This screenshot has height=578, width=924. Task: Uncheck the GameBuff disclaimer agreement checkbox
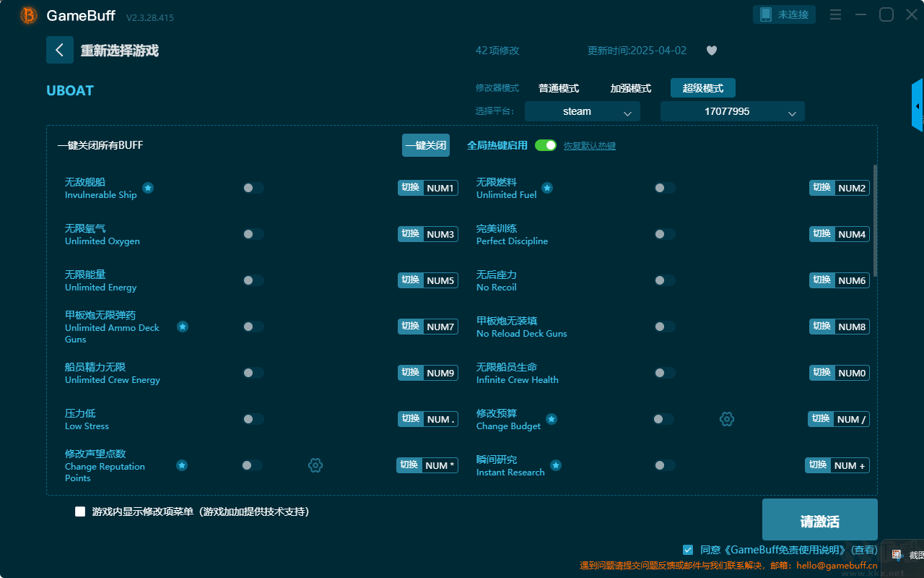coord(688,550)
